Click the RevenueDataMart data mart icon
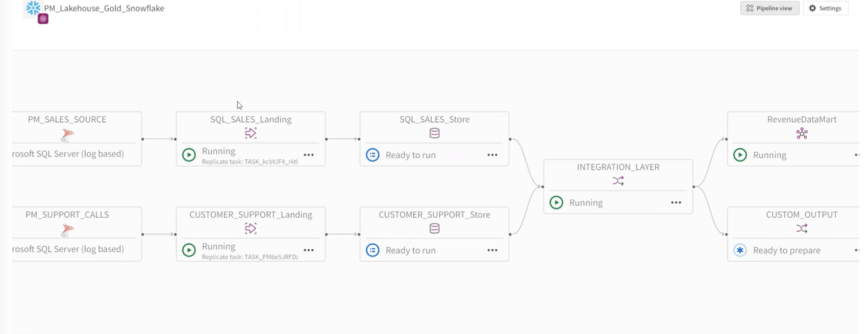Image resolution: width=868 pixels, height=334 pixels. (x=802, y=133)
